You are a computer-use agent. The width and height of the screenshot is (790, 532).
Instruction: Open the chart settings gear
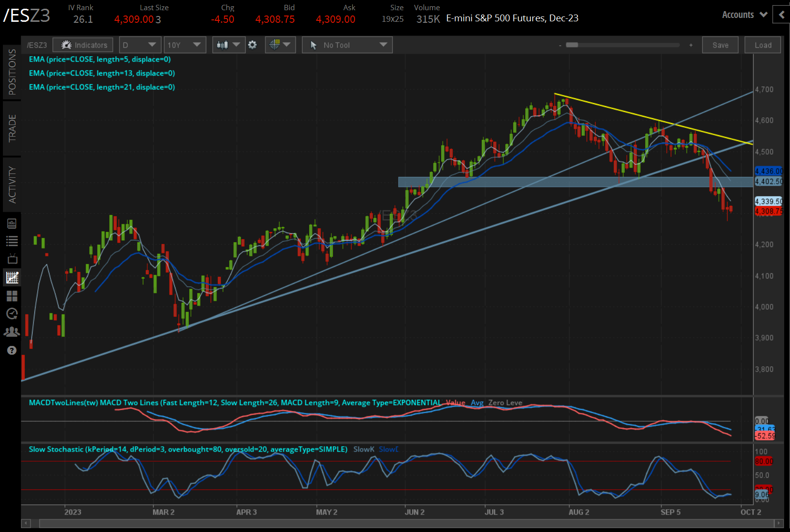coord(252,45)
